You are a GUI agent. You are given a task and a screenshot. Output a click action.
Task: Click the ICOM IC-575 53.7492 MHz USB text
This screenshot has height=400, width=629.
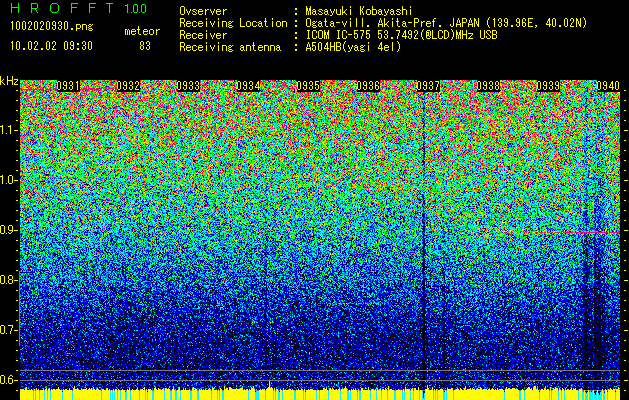pyautogui.click(x=401, y=35)
